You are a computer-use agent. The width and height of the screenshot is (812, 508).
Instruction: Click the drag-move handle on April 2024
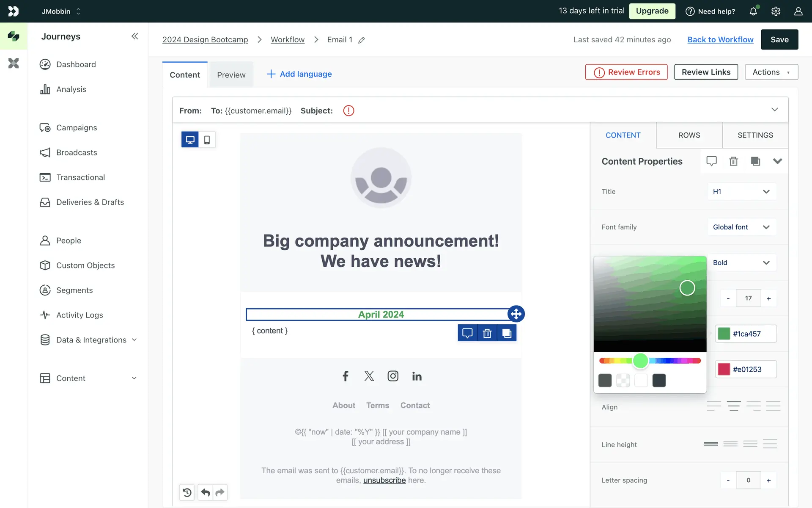[x=516, y=314]
